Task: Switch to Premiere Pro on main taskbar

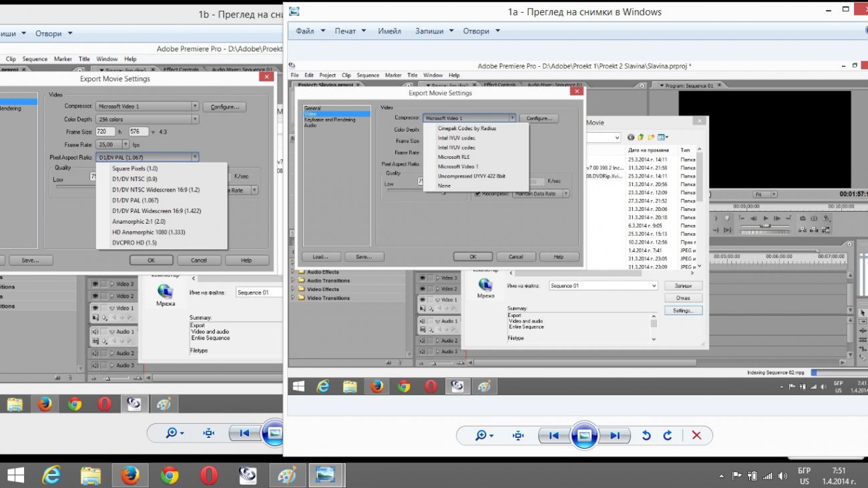Action: 248,475
